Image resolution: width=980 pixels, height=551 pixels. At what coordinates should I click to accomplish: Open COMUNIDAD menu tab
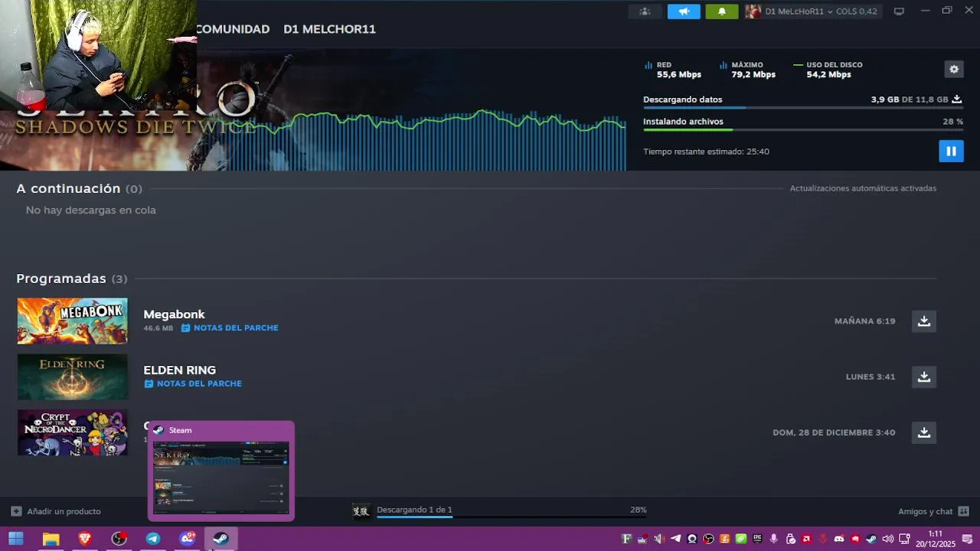click(x=233, y=29)
